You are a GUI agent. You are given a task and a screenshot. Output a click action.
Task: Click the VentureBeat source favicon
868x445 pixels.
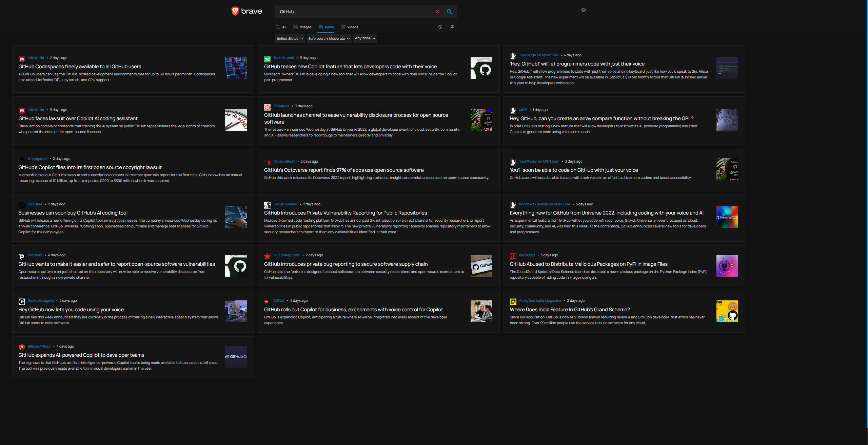[267, 162]
